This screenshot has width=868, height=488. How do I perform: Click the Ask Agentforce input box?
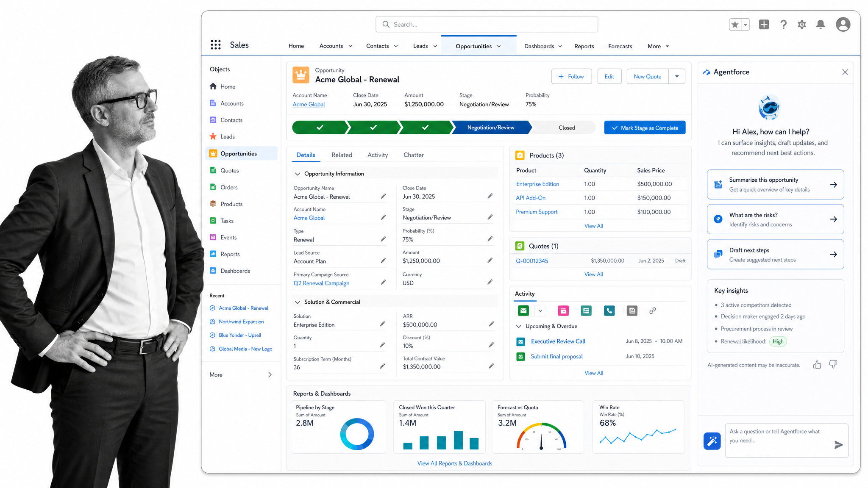pos(787,441)
